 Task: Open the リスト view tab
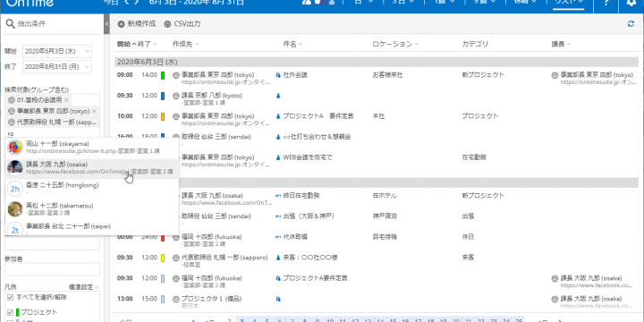[569, 3]
